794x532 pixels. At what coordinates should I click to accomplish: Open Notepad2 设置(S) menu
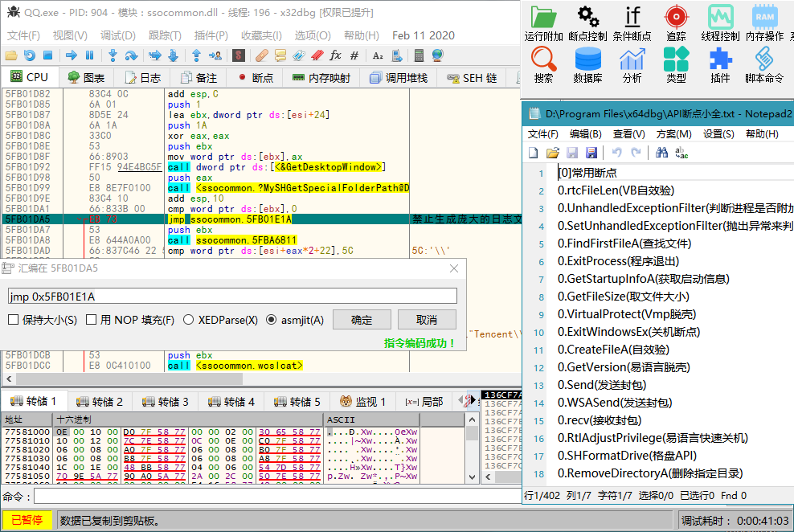(718, 133)
